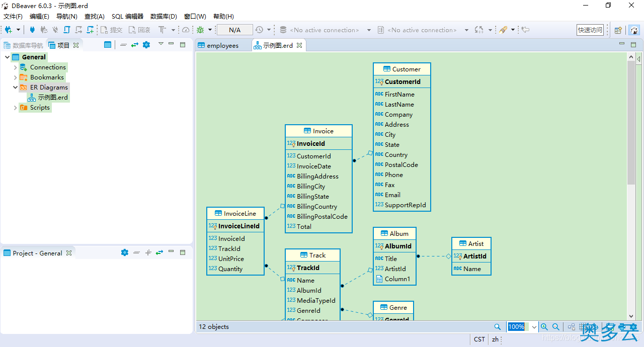Open the 数据库(D) menu

(x=164, y=17)
